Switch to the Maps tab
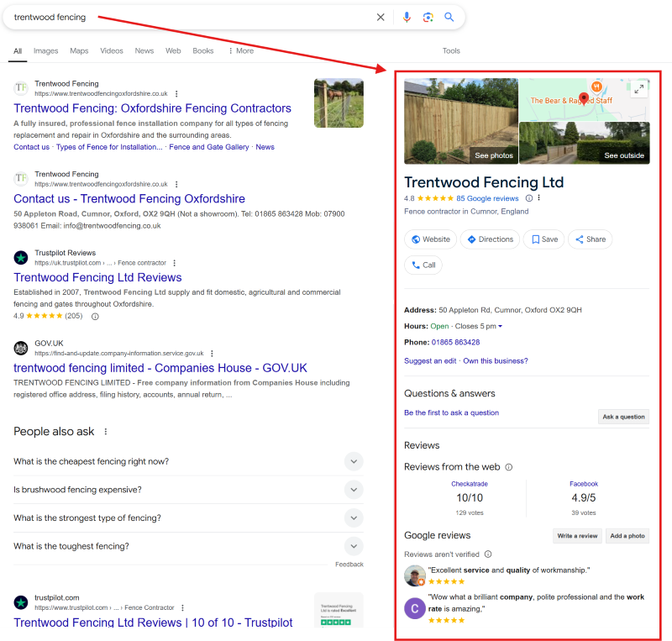672x641 pixels. pyautogui.click(x=79, y=50)
